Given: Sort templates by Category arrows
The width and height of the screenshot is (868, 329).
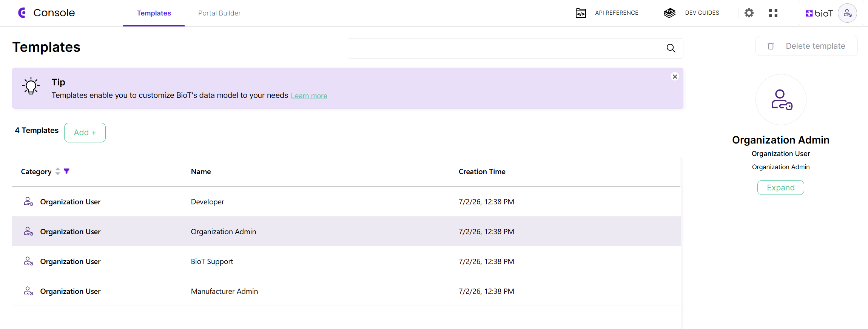Looking at the screenshot, I should 58,171.
